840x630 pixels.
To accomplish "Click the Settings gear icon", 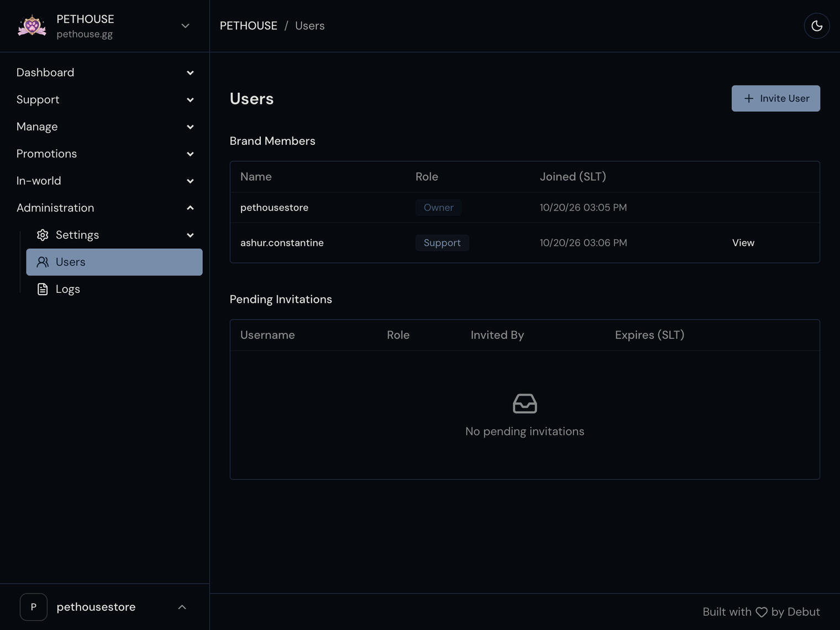I will (43, 235).
